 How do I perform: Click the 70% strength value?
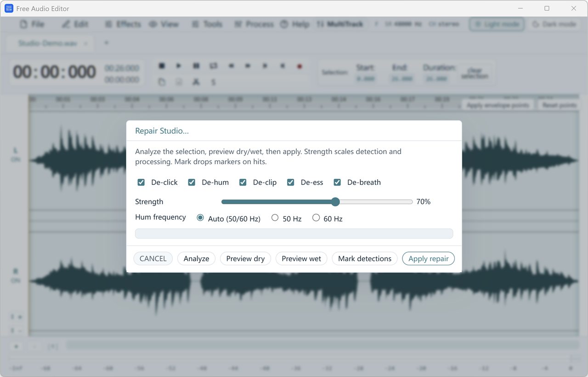424,202
